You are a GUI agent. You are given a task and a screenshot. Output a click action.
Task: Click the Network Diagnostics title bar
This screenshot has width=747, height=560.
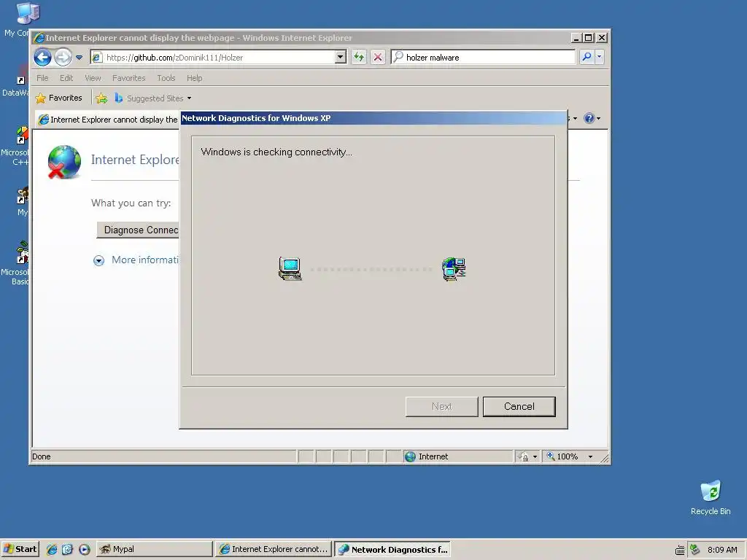click(373, 118)
